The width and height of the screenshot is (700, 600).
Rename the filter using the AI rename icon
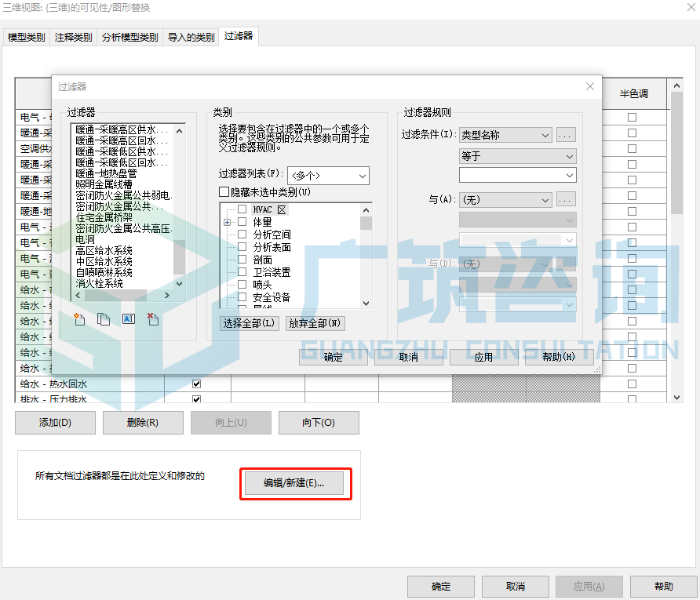tap(129, 320)
